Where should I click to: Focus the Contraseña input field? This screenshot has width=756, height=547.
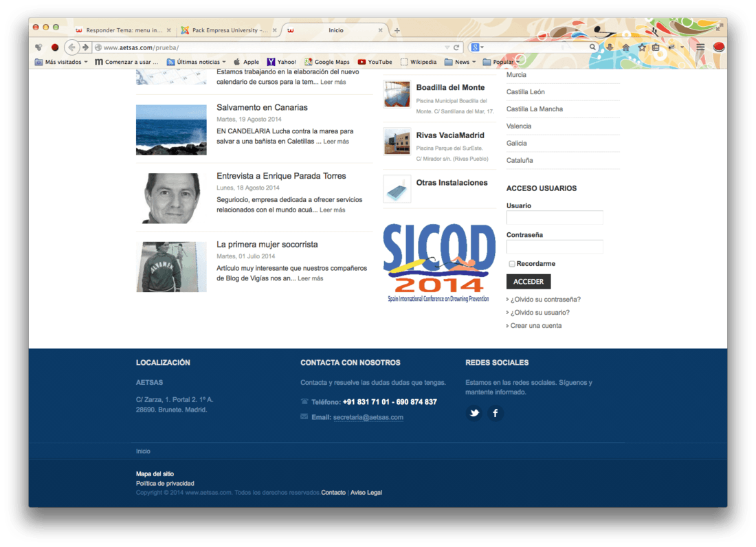pos(555,247)
